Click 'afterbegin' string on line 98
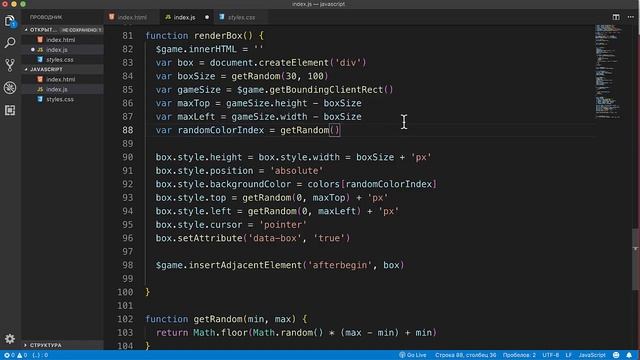Viewport: 640px width, 360px height. click(x=340, y=265)
